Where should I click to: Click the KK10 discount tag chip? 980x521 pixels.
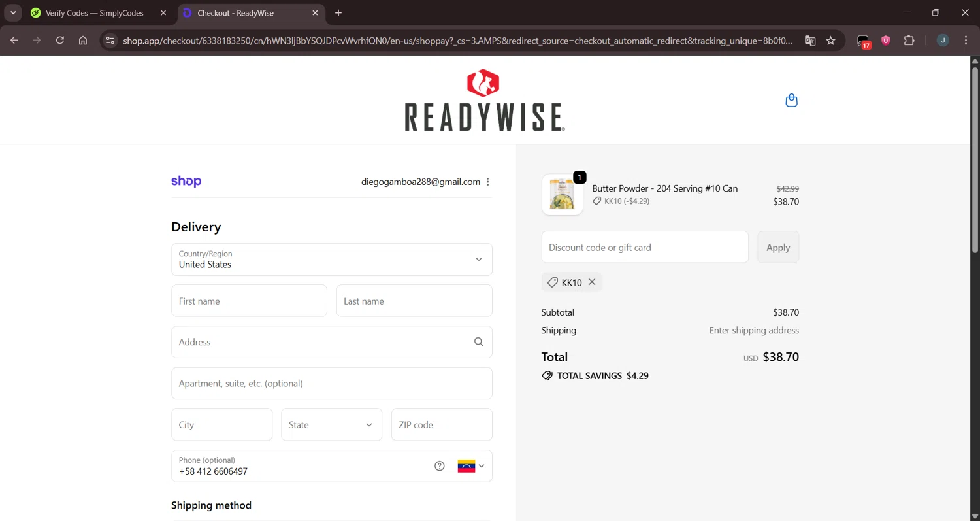572,282
